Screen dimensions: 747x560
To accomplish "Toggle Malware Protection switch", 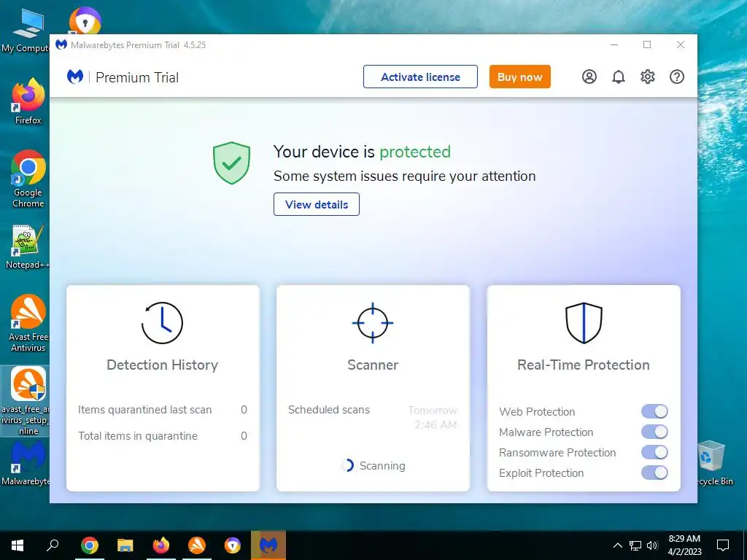I will coord(654,432).
